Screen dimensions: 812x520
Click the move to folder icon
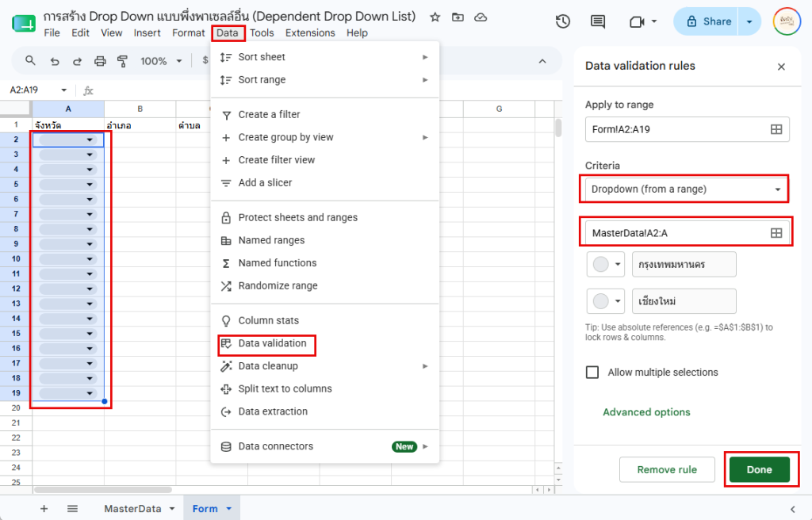point(458,17)
